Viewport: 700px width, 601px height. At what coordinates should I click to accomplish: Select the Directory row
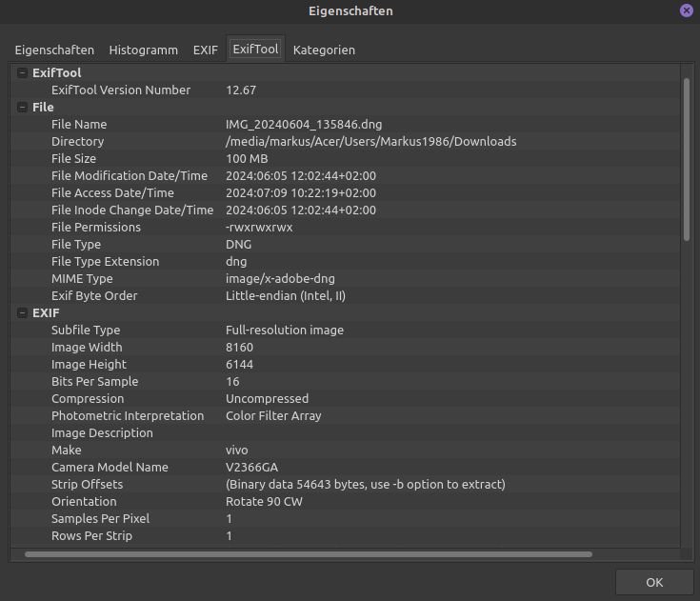(x=286, y=142)
